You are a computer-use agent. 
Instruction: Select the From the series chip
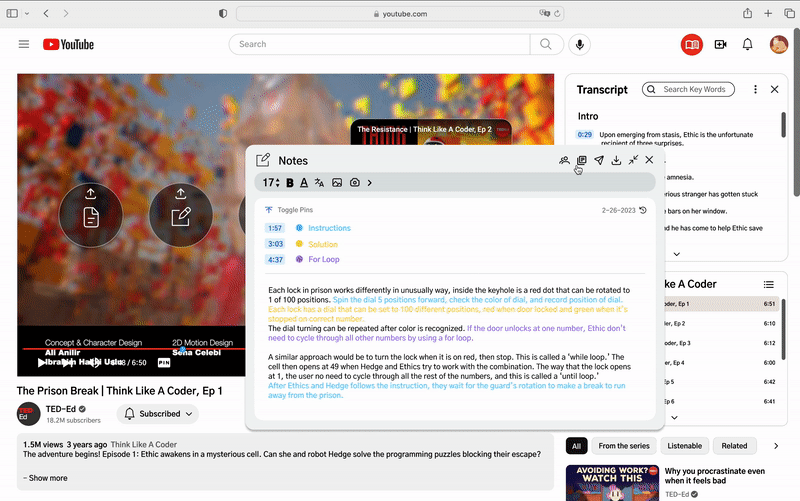click(623, 446)
